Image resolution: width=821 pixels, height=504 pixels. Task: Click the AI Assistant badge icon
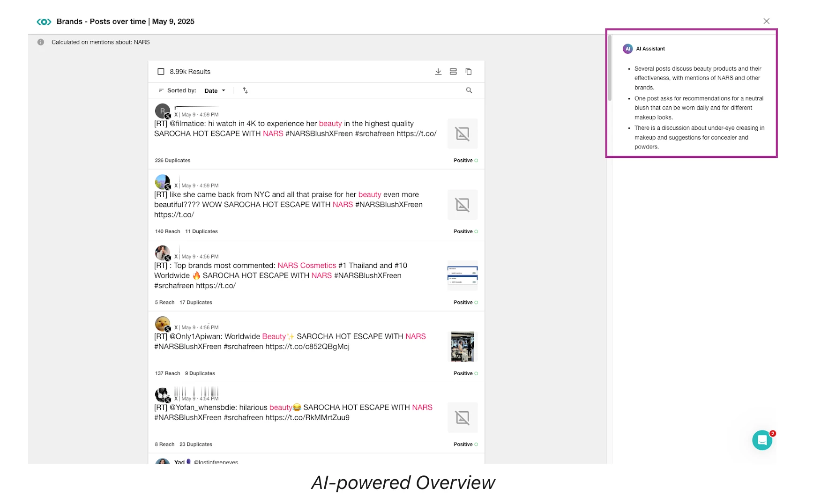click(627, 49)
